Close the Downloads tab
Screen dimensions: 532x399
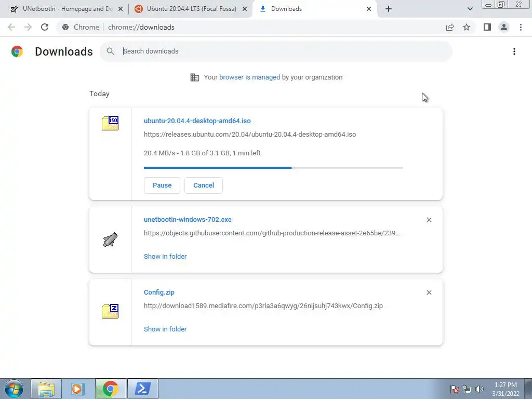(x=369, y=9)
